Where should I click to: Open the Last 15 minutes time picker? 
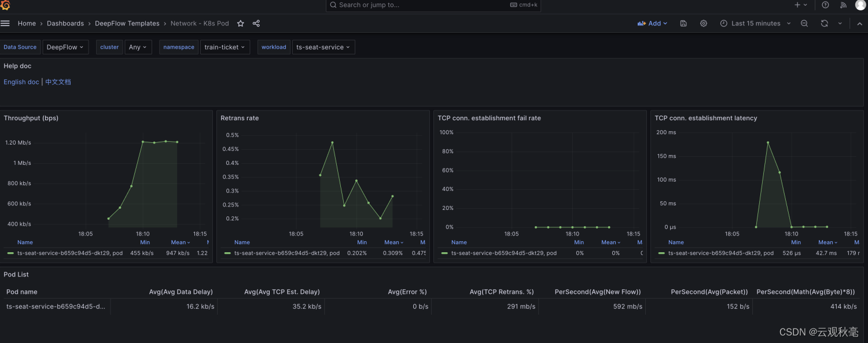pyautogui.click(x=756, y=24)
